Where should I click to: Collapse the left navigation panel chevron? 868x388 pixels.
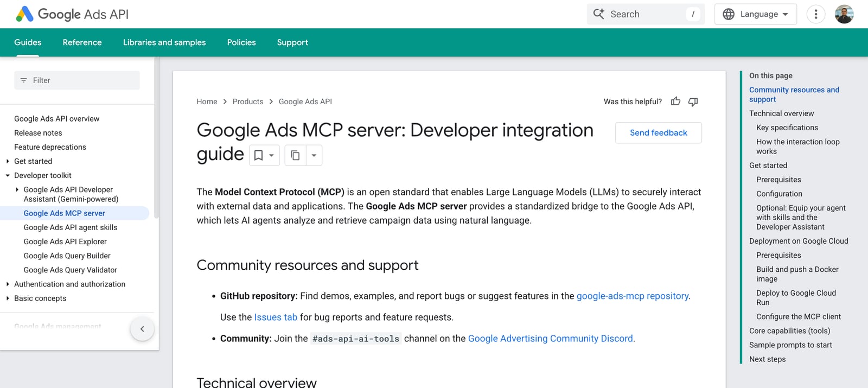pyautogui.click(x=142, y=329)
